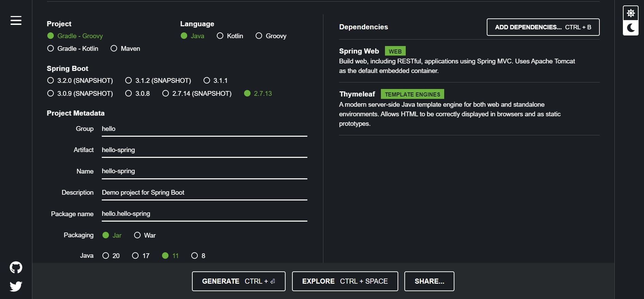Screen dimensions: 644x299
Task: Select Gradle - Kotlin project
Action: pyautogui.click(x=73, y=48)
